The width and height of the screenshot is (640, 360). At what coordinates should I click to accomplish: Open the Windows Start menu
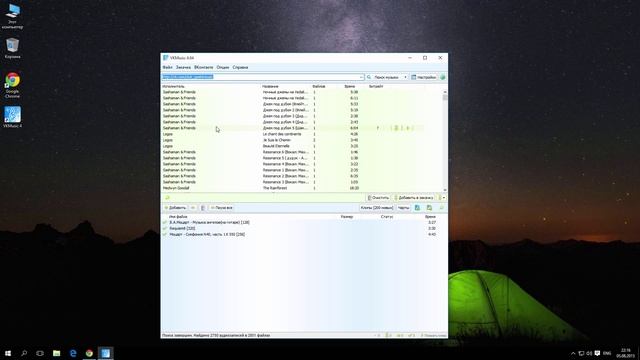tap(8, 353)
